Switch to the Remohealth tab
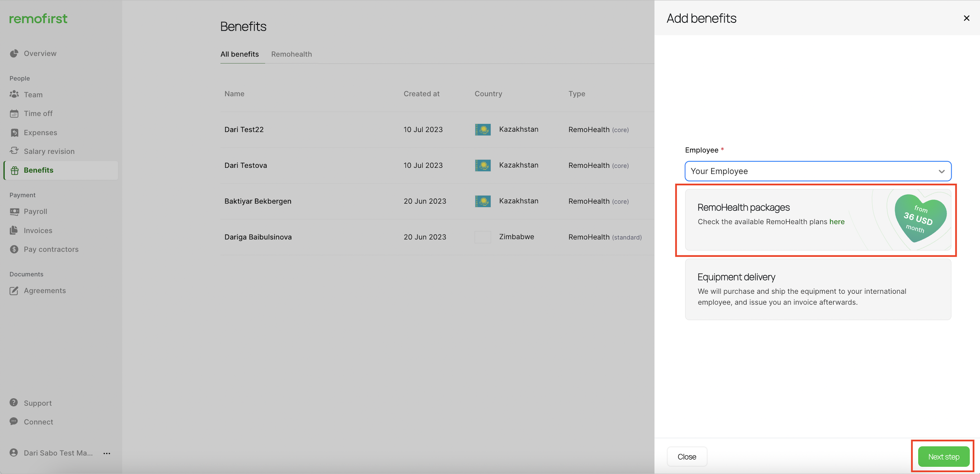The width and height of the screenshot is (980, 474). (x=291, y=54)
